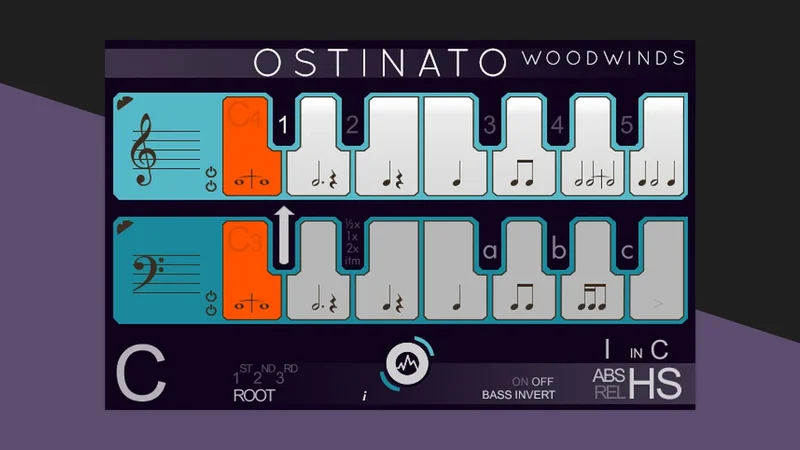The image size is (800, 450).
Task: Choose the treble three quarter-notes key
Action: [x=658, y=146]
